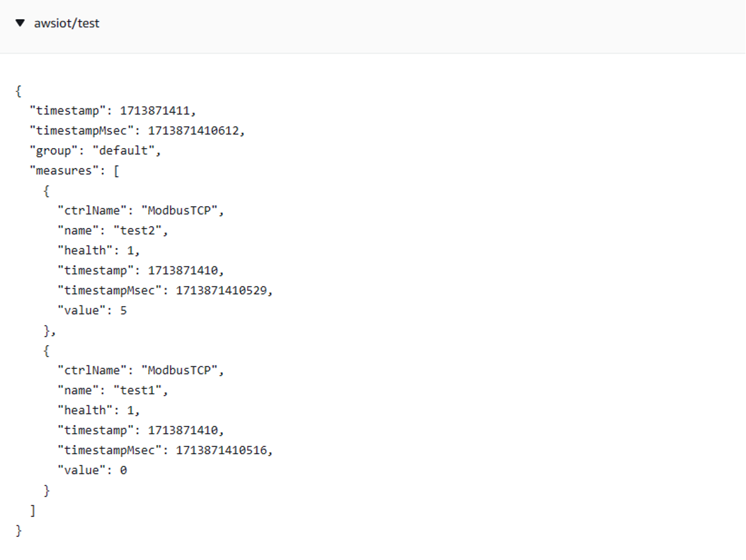The height and width of the screenshot is (560, 746).
Task: Click the "value": 0 line
Action: pyautogui.click(x=93, y=470)
